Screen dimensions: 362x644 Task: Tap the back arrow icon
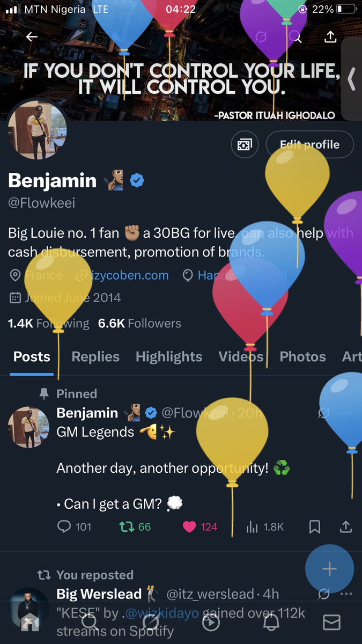[32, 36]
